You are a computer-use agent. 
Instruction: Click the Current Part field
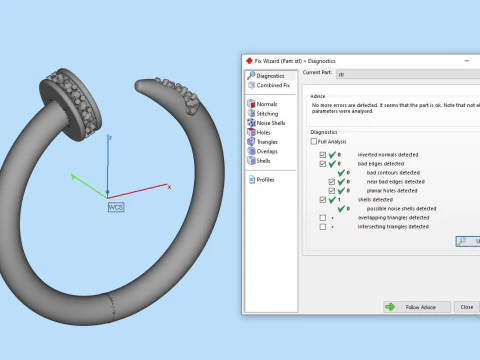tap(408, 74)
